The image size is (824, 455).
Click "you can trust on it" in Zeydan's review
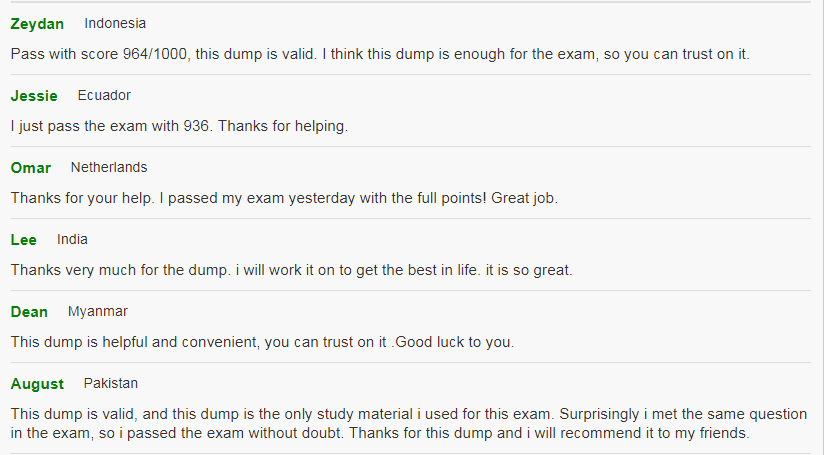coord(686,54)
